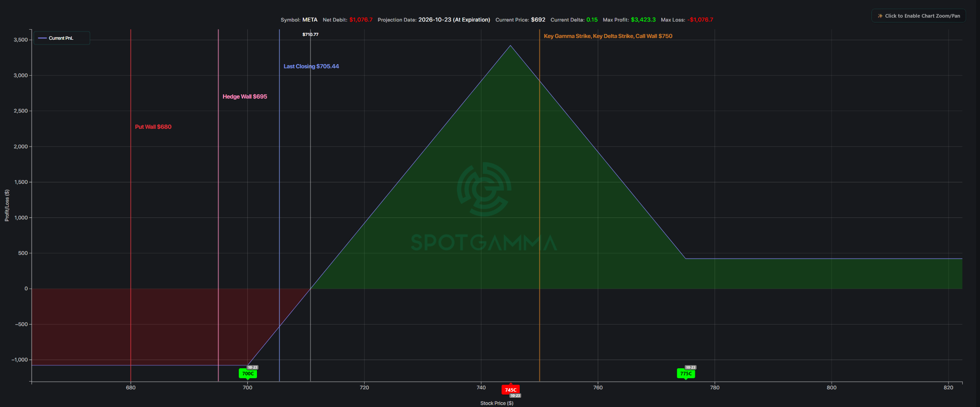The height and width of the screenshot is (407, 980).
Task: Select the red 745C strike marker
Action: 511,390
